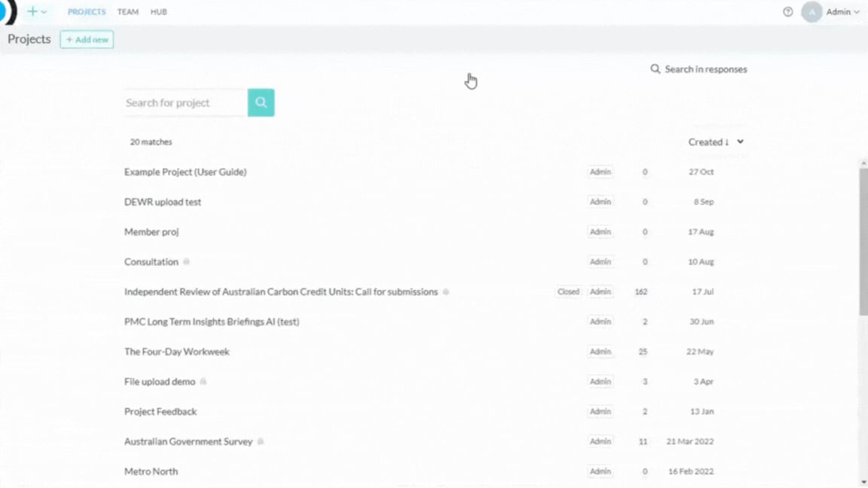The image size is (868, 488).
Task: Click the application logo icon
Action: pyautogui.click(x=8, y=11)
